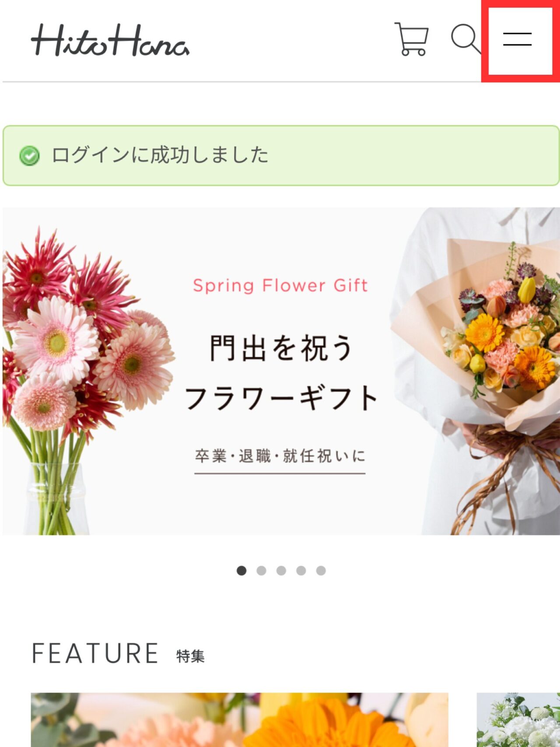Switch to fourth carousel slide dot

(301, 571)
